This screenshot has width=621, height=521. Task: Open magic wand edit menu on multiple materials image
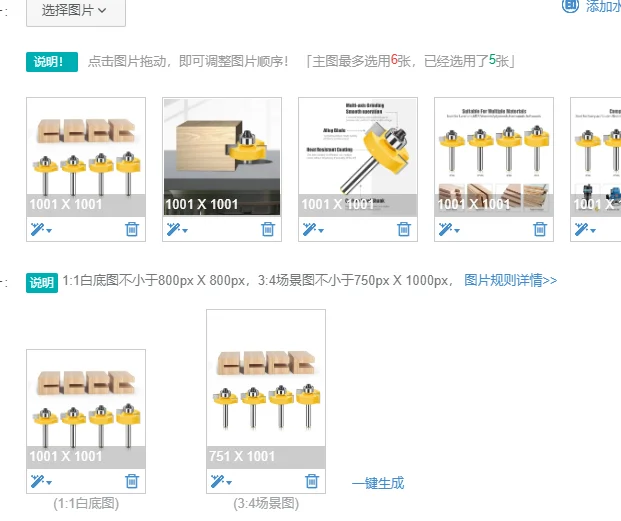coord(449,229)
